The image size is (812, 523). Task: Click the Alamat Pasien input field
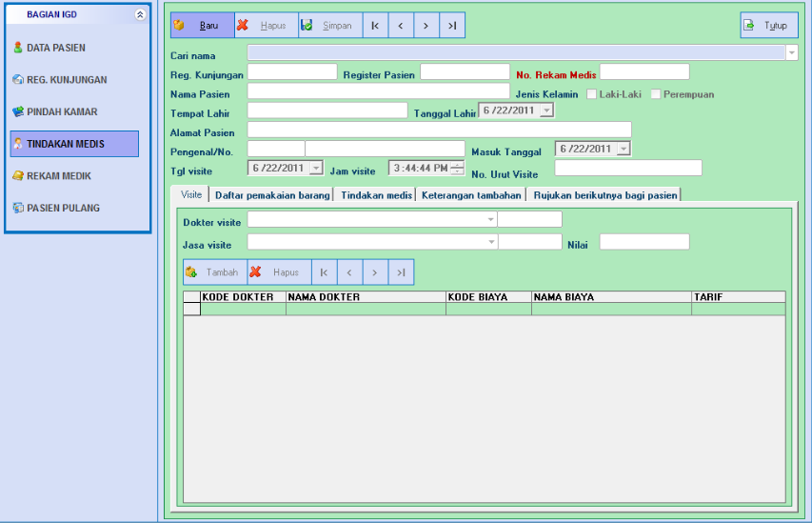440,129
